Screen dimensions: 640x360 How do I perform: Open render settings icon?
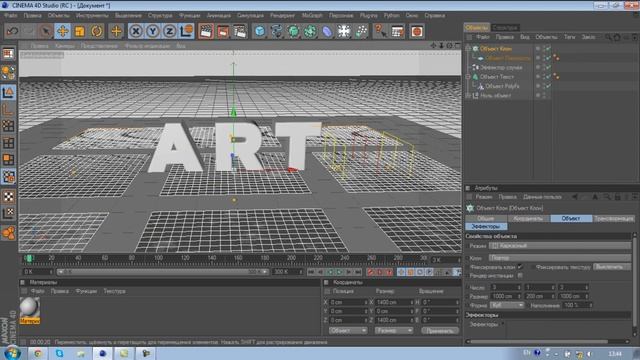pos(240,31)
